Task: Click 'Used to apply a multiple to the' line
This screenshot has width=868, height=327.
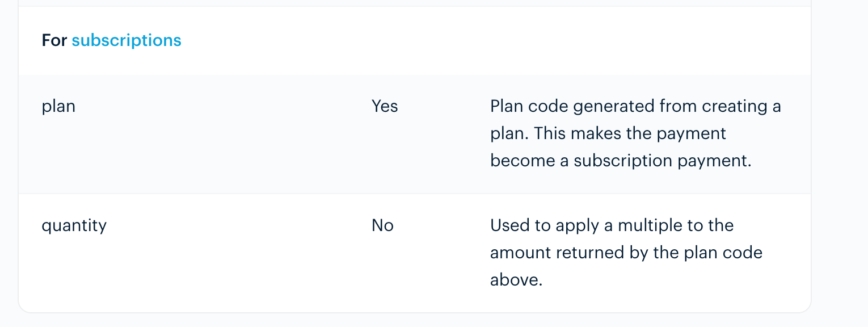Action: click(612, 225)
